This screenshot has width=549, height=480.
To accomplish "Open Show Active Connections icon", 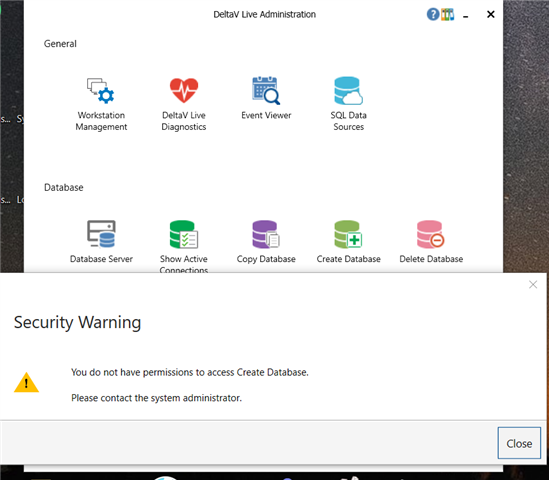I will (184, 234).
